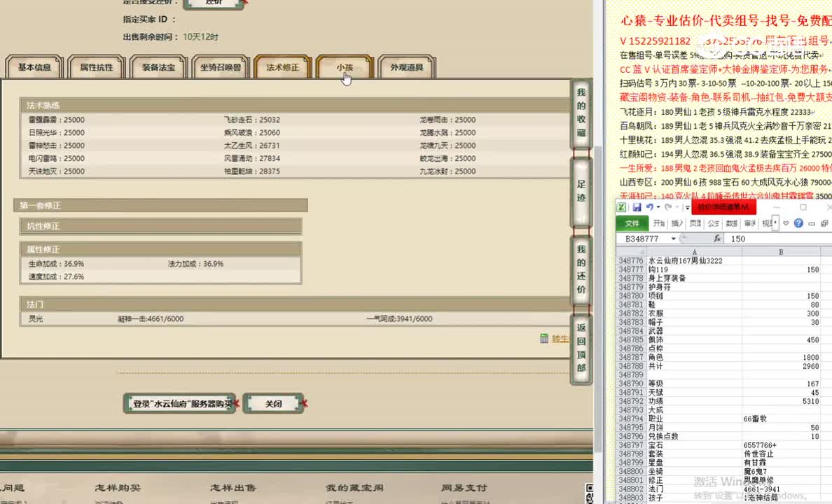The height and width of the screenshot is (504, 832).
Task: Open the 文件 menu in Excel
Action: point(630,223)
